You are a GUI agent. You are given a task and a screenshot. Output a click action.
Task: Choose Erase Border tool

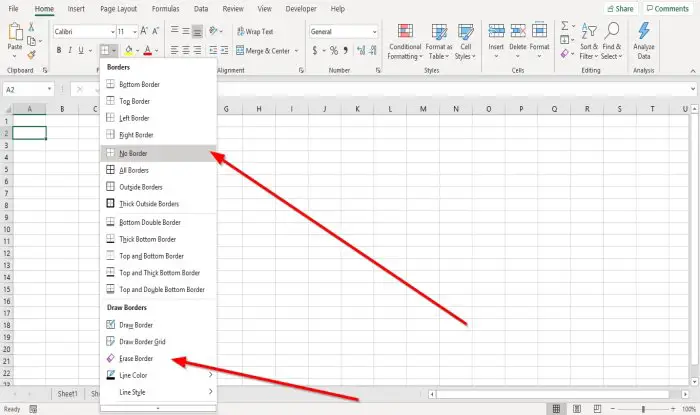pyautogui.click(x=158, y=358)
